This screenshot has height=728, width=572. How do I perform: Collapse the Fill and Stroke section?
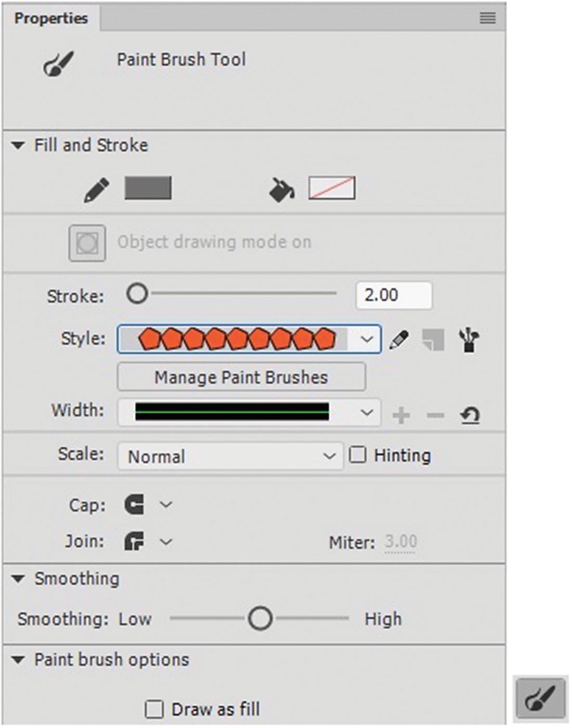(19, 146)
